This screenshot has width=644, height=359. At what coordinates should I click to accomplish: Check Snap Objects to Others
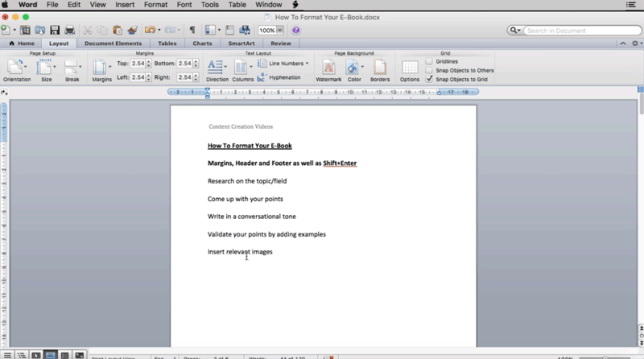point(430,70)
